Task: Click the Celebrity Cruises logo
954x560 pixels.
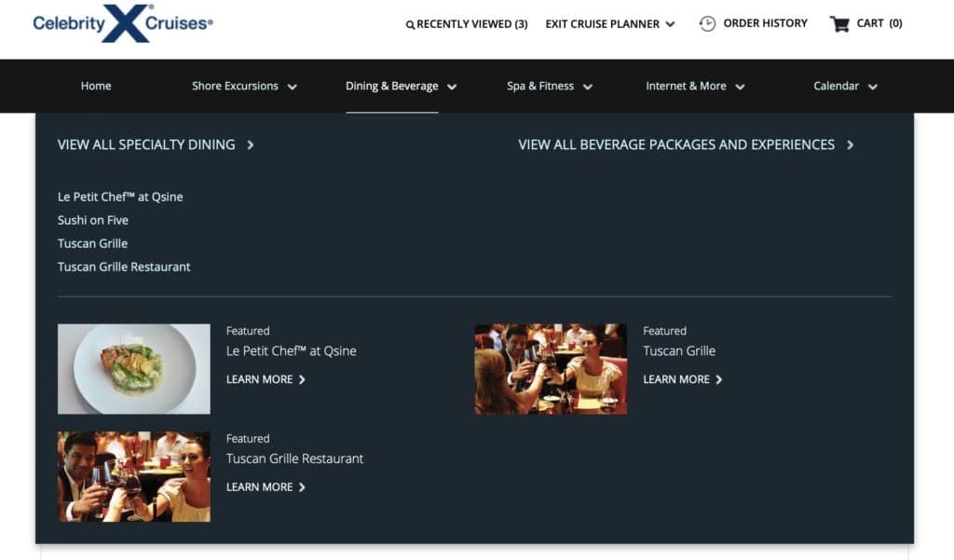Action: coord(123,23)
